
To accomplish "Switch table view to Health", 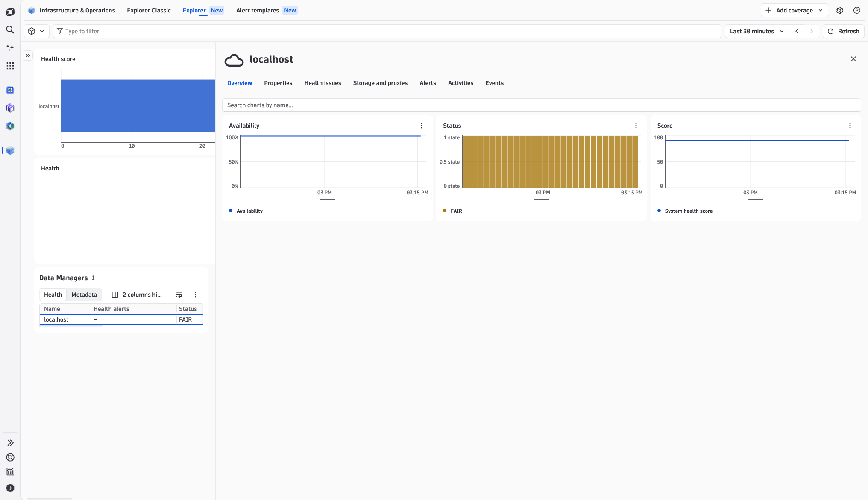I will click(53, 295).
